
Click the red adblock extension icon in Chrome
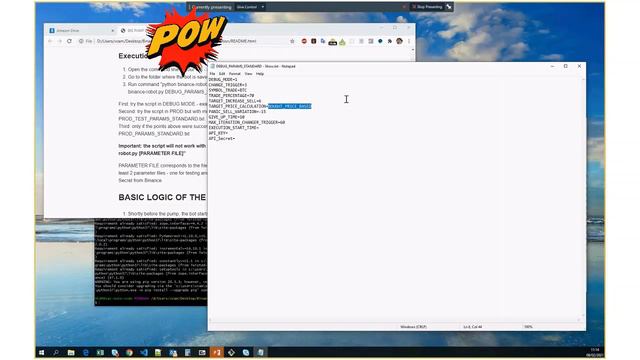[304, 41]
